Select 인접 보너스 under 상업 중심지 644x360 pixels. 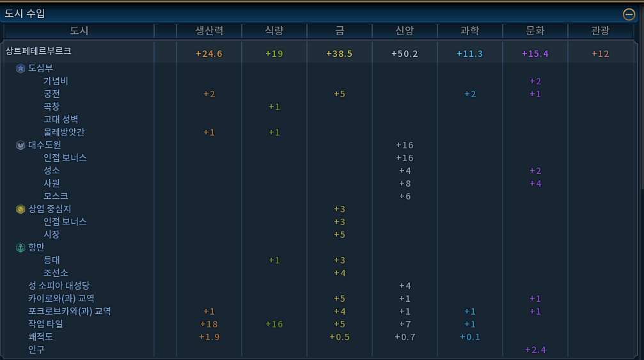tap(65, 222)
